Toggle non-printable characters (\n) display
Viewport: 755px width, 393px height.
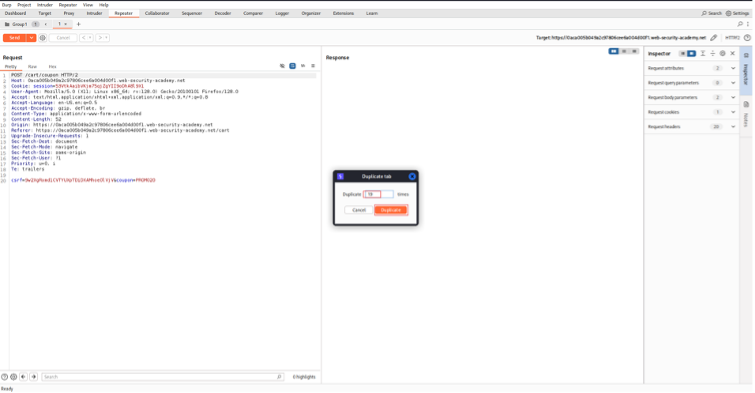(x=303, y=66)
